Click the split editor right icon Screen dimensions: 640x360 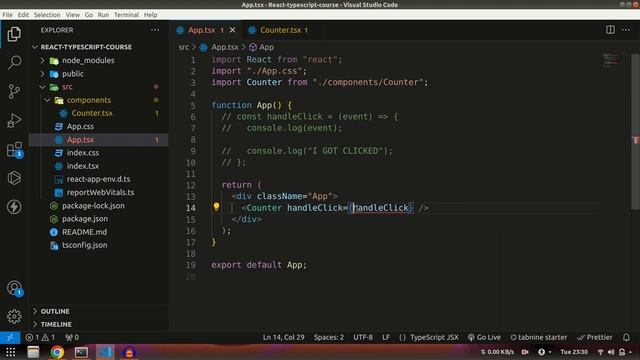610,30
